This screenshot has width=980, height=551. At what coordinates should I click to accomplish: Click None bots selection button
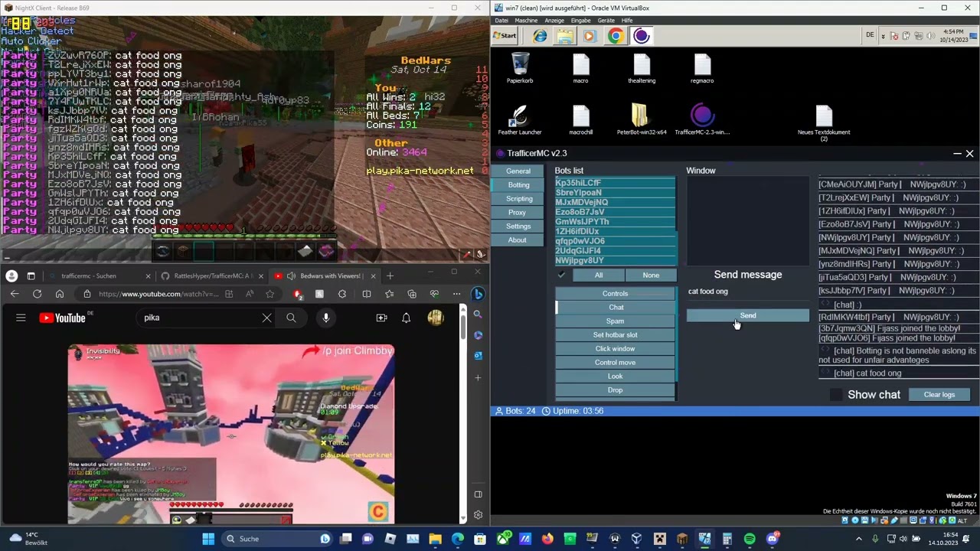click(x=651, y=275)
